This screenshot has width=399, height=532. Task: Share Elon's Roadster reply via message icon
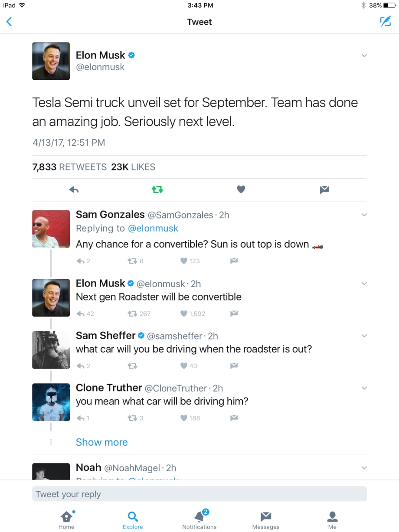234,313
